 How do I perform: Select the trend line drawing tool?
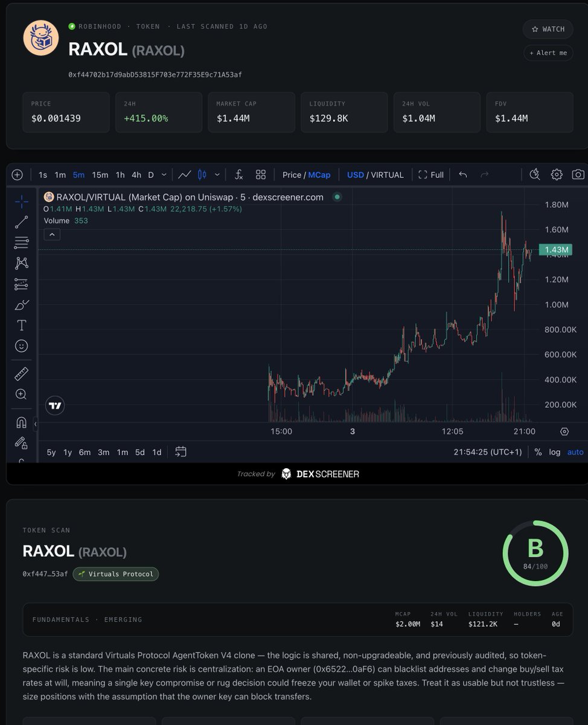[21, 222]
